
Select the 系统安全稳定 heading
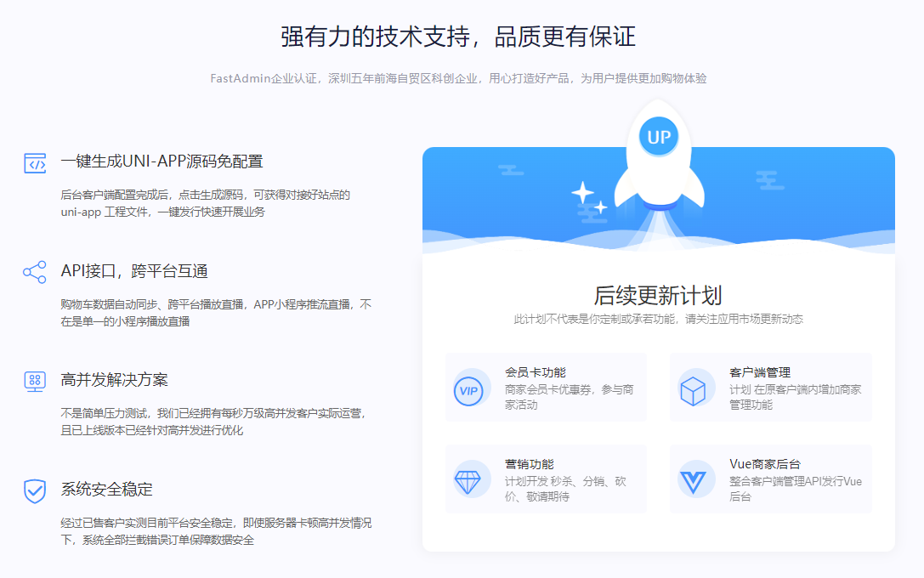click(107, 490)
